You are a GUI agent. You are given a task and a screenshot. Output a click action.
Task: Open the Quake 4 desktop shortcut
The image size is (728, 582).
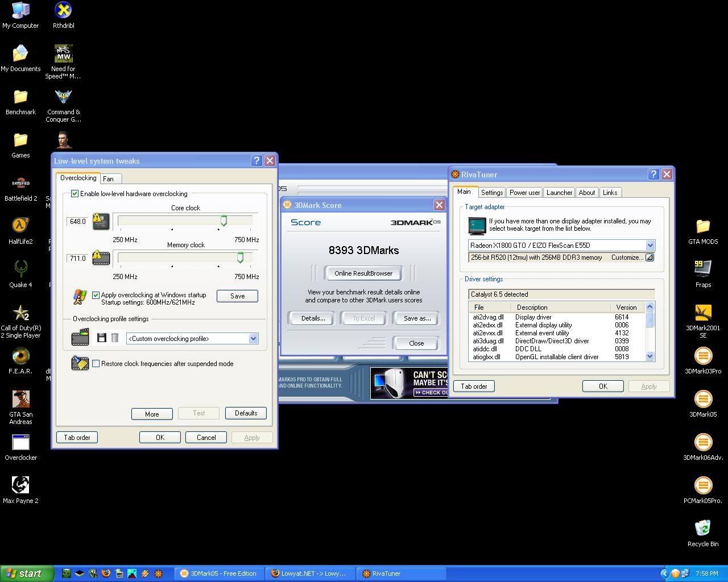[20, 268]
